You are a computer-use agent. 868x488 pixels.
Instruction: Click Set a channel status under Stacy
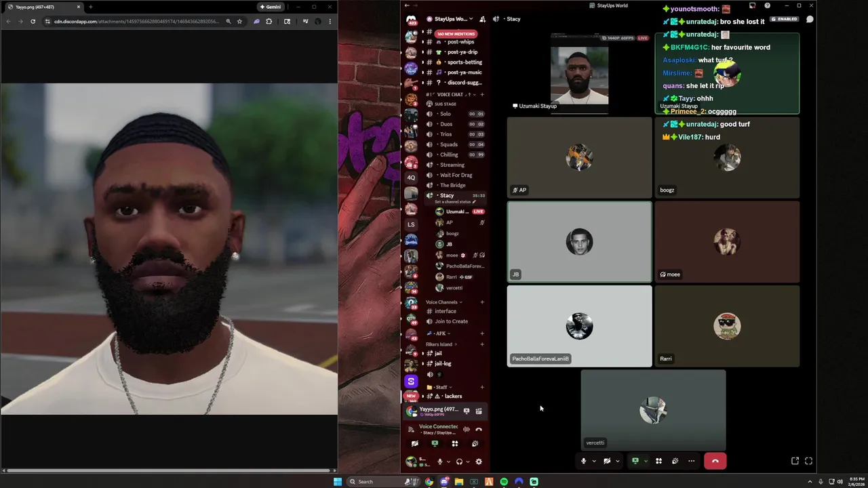455,202
